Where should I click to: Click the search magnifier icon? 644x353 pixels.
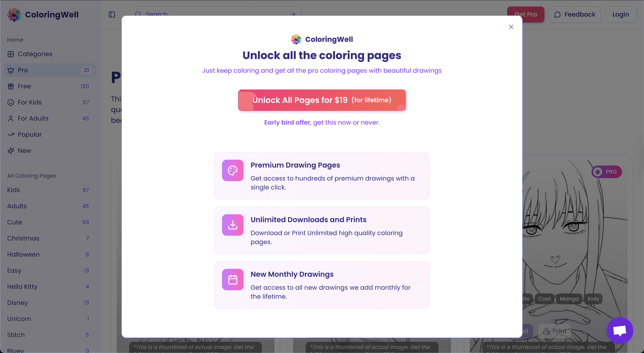click(x=138, y=14)
